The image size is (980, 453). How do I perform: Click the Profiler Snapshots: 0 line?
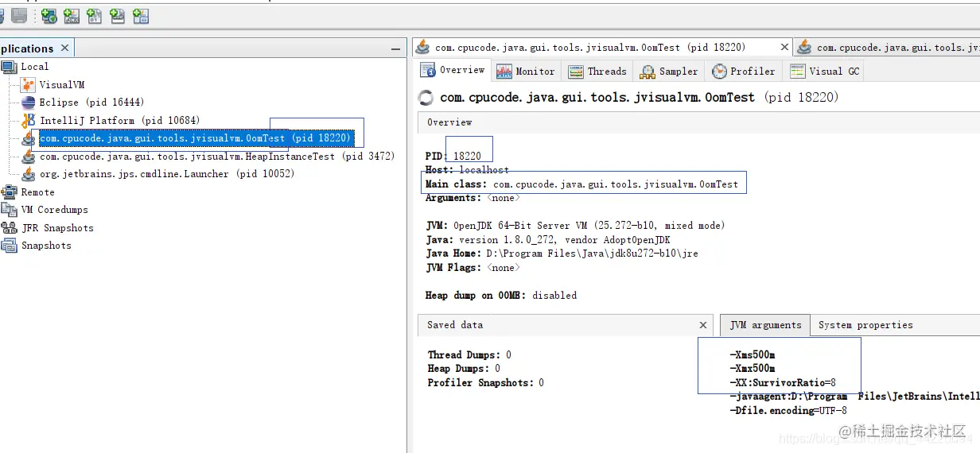(485, 383)
